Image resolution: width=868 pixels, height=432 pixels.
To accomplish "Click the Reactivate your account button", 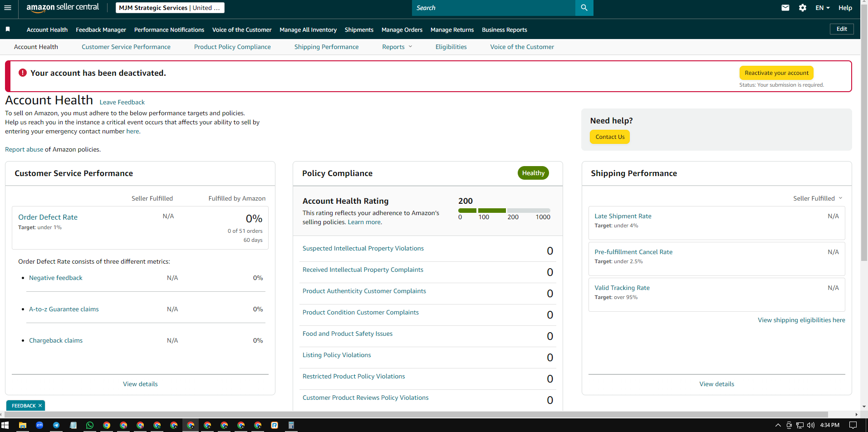I will pos(776,73).
